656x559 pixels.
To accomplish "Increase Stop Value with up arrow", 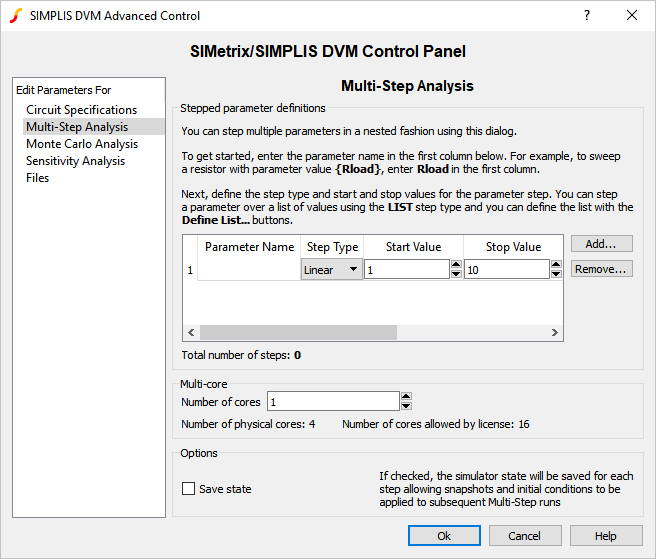I will [x=556, y=265].
